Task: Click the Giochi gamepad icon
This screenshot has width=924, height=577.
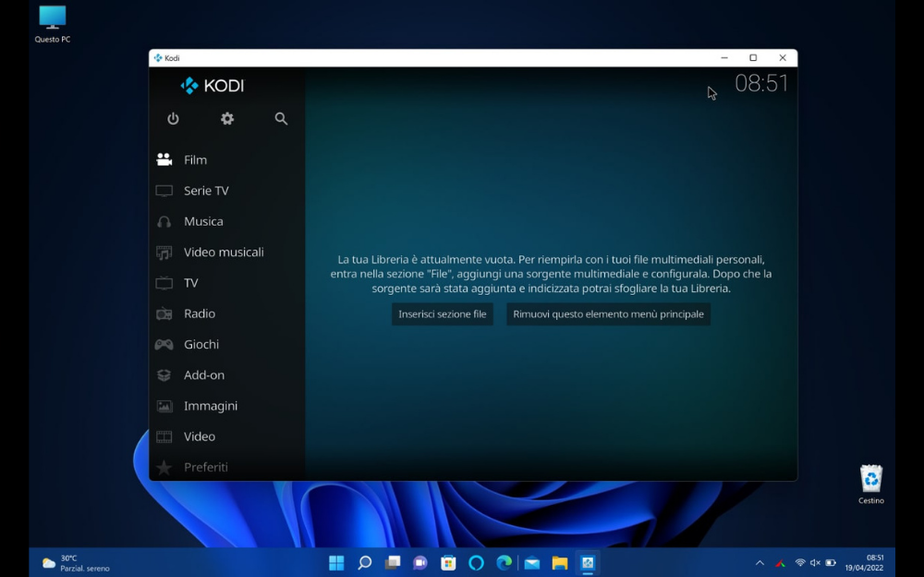Action: tap(164, 344)
